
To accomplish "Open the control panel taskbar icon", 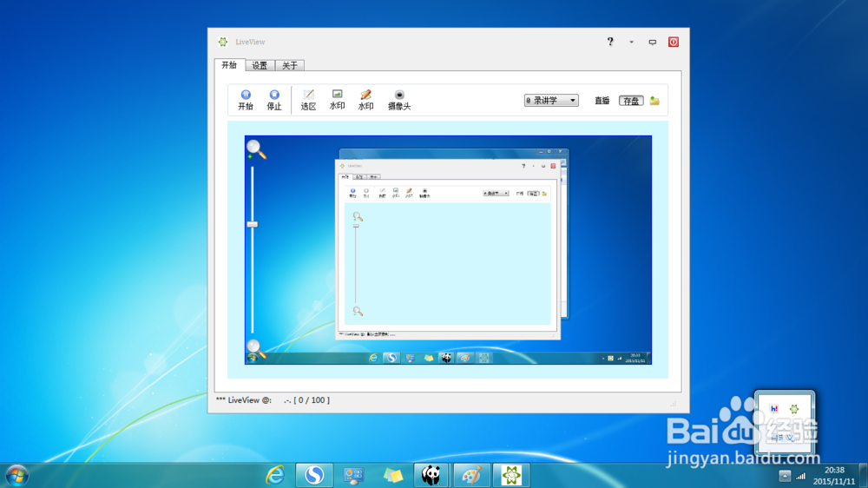I will [x=354, y=475].
